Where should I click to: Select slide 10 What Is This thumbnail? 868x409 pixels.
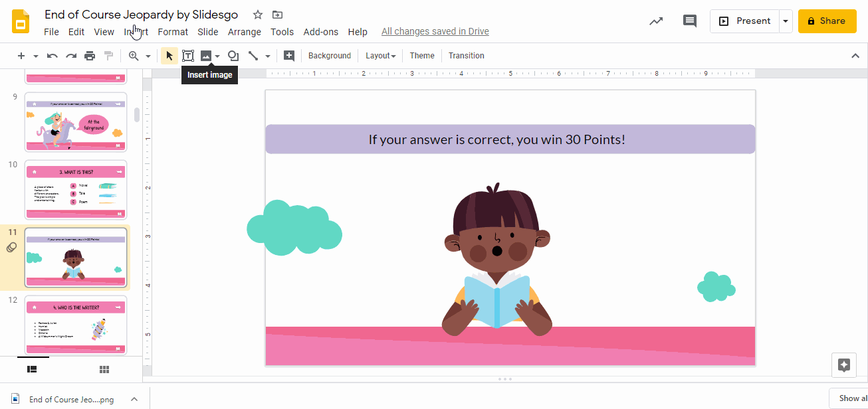76,189
